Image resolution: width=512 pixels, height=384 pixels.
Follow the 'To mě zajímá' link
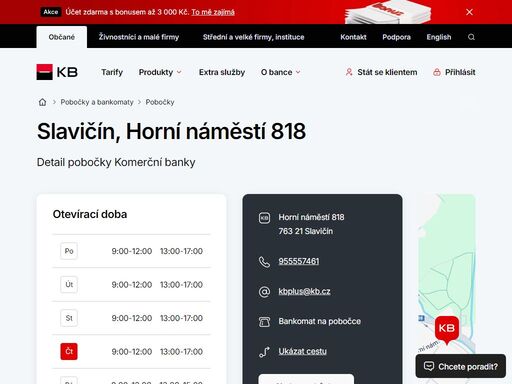point(213,12)
